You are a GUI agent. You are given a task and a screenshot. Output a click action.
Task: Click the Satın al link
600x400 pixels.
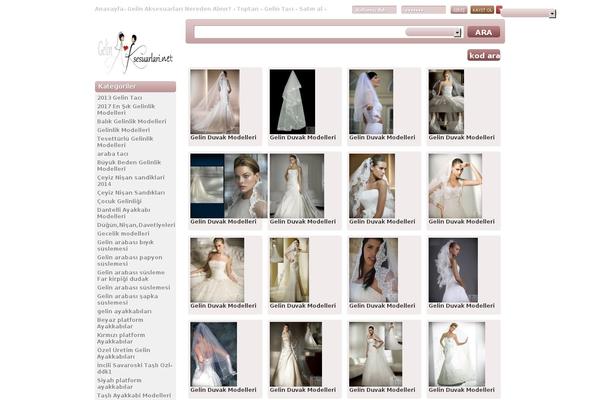pyautogui.click(x=311, y=9)
